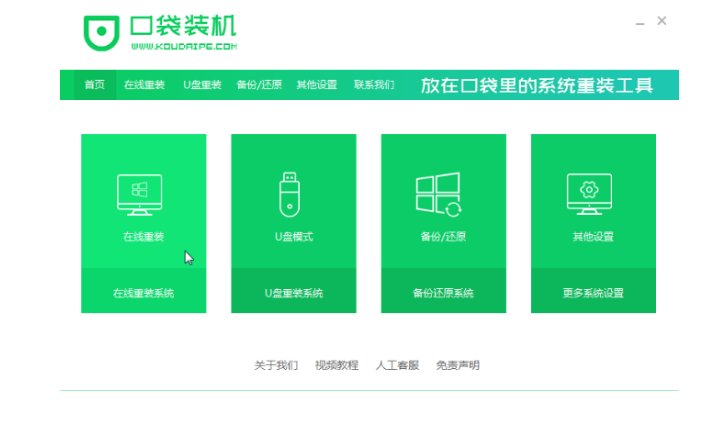
Task: Click the gear monitor icon for 其他设置
Action: [x=588, y=193]
